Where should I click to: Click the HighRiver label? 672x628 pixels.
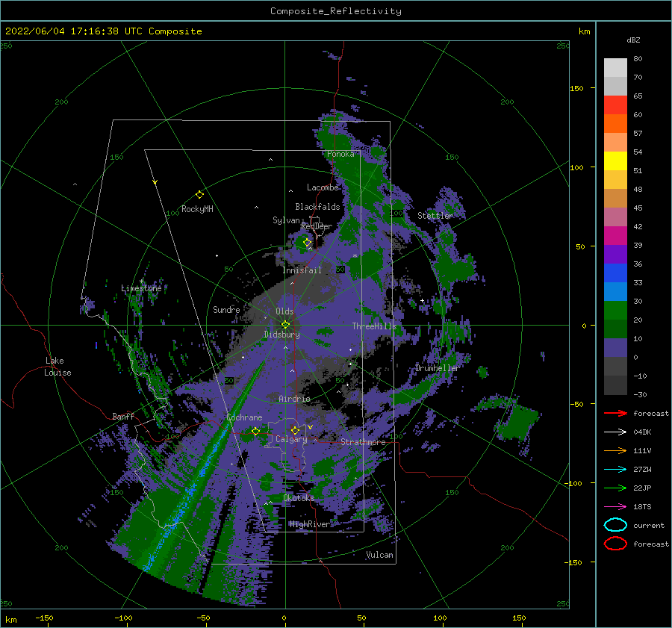(310, 524)
